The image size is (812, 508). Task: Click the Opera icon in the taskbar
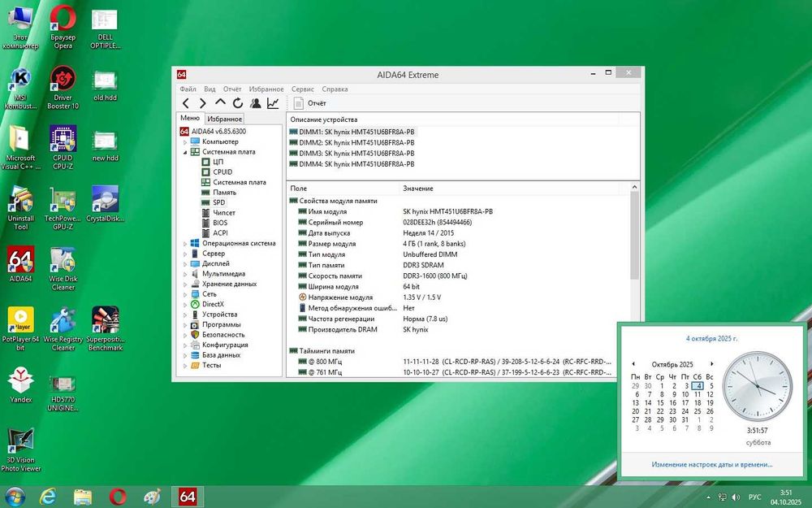click(118, 496)
